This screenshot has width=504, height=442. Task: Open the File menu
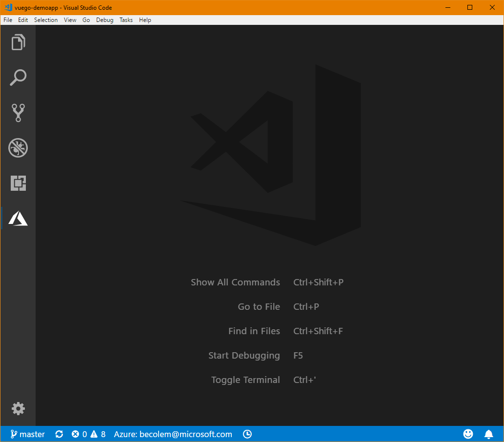point(7,20)
